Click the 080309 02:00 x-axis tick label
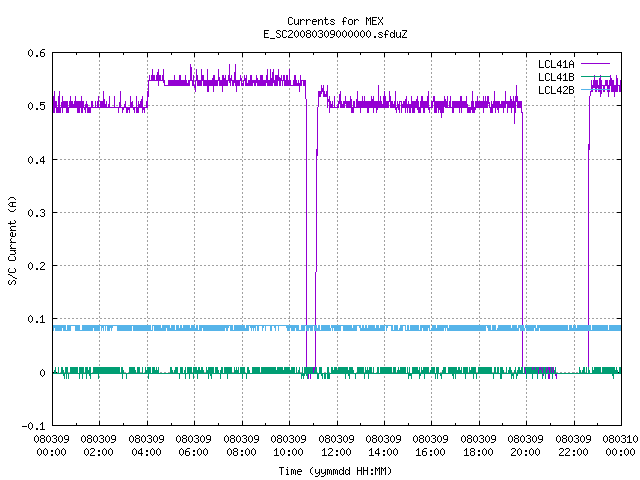640x480 pixels. [x=99, y=445]
